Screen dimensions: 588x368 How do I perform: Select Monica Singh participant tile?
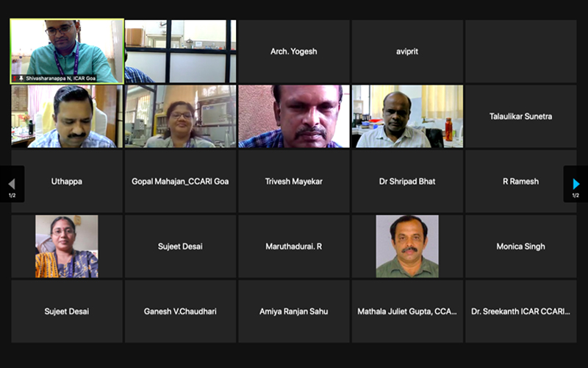pyautogui.click(x=521, y=247)
